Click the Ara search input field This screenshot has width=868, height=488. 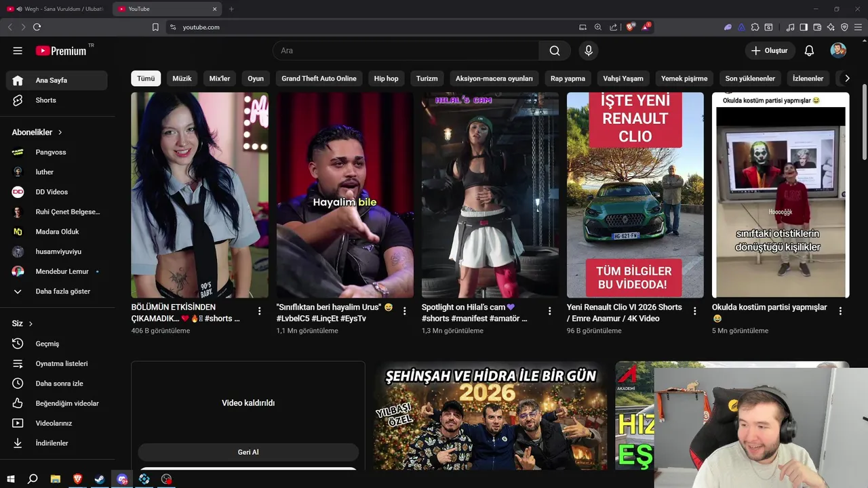tap(406, 51)
